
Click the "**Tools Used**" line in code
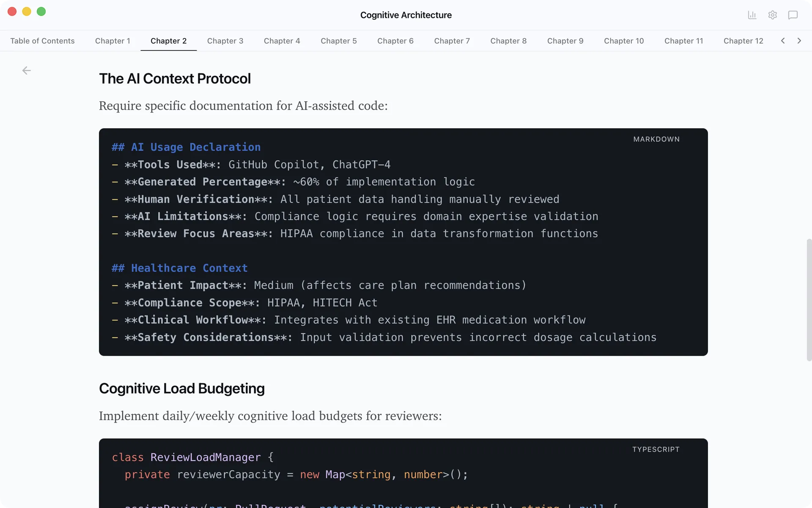coord(251,165)
